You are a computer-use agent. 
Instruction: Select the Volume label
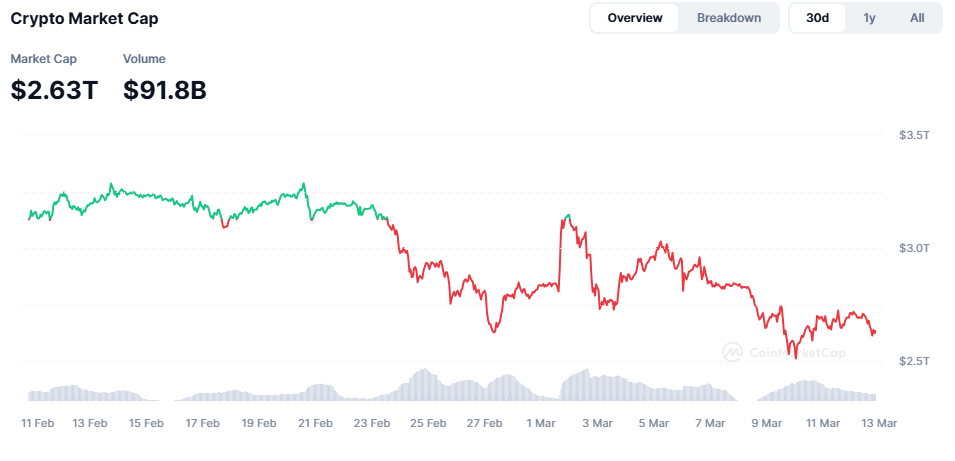coord(144,59)
